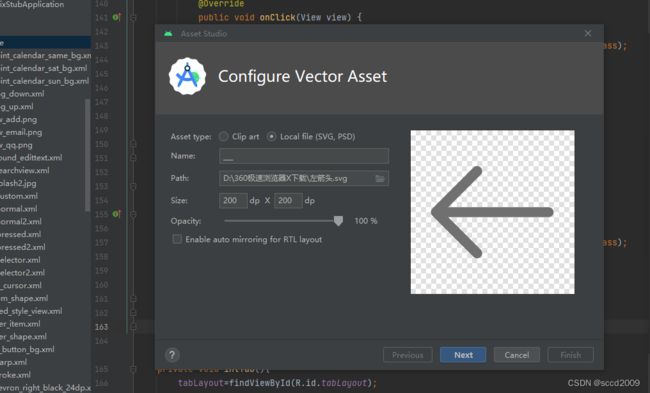Select ixStubApplication in project tree
This screenshot has height=393, width=650.
pos(32,5)
